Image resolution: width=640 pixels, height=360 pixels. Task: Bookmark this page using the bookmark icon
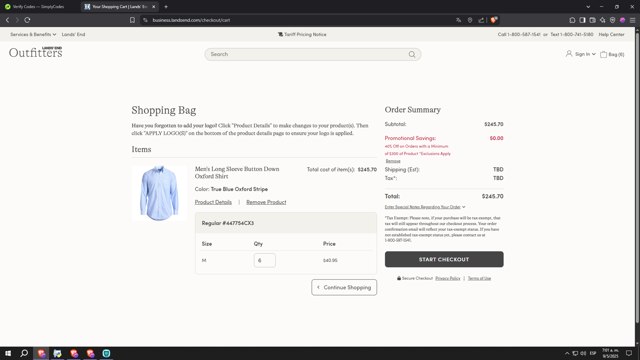click(x=132, y=20)
